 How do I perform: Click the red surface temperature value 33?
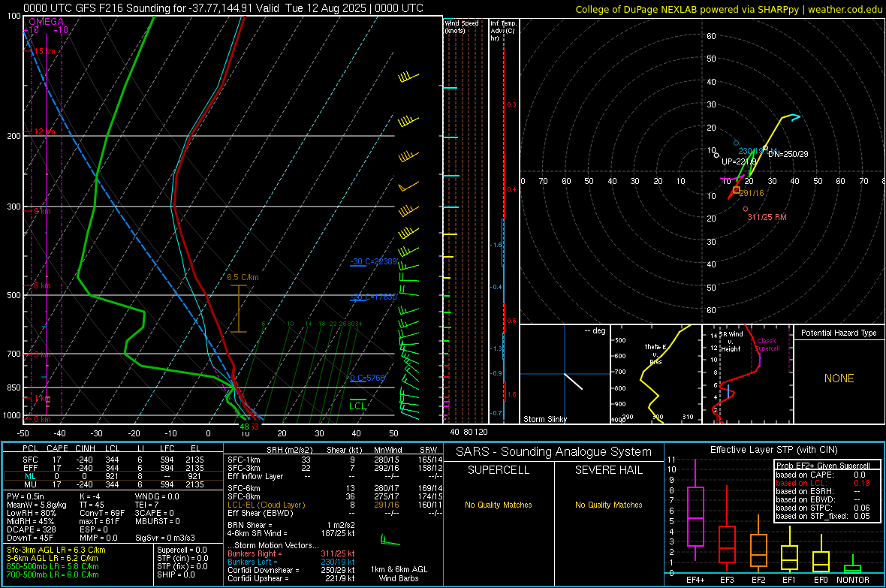[255, 427]
